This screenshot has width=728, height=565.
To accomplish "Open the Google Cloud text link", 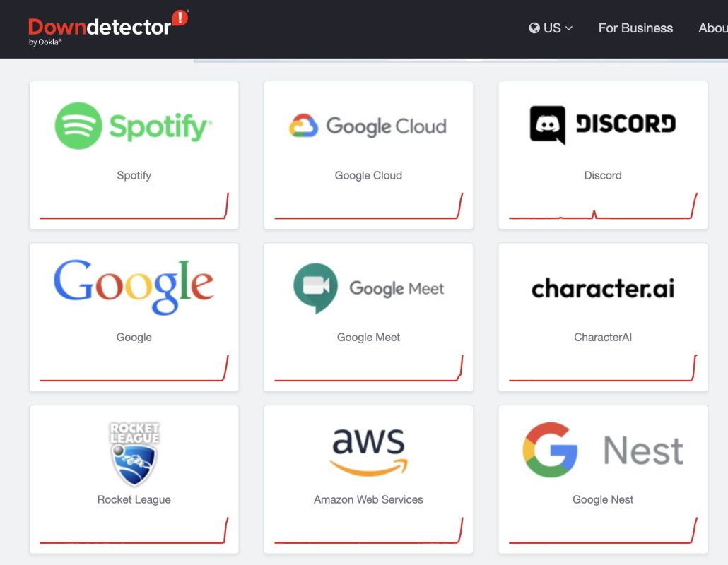I will [368, 175].
